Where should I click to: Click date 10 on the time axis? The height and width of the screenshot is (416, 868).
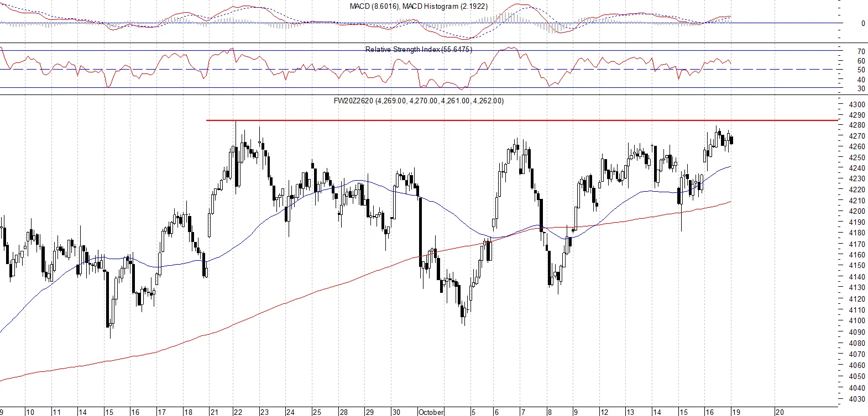pyautogui.click(x=30, y=412)
